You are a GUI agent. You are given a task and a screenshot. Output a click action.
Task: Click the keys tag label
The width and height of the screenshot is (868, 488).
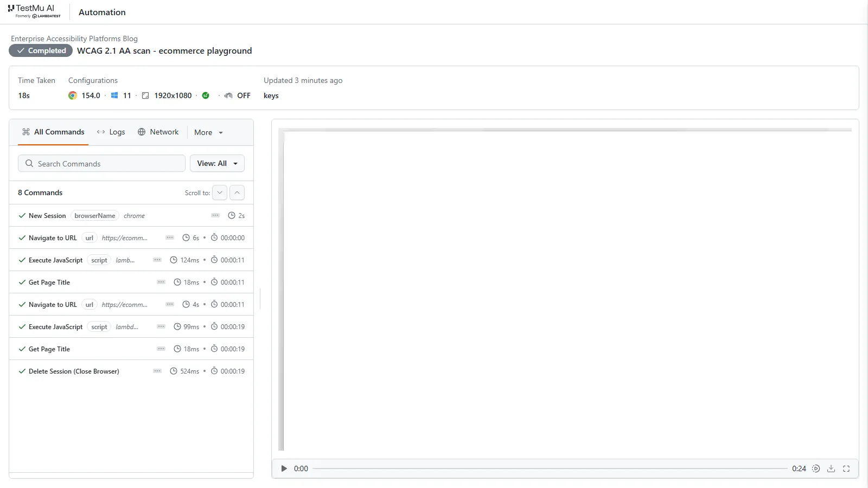click(271, 95)
